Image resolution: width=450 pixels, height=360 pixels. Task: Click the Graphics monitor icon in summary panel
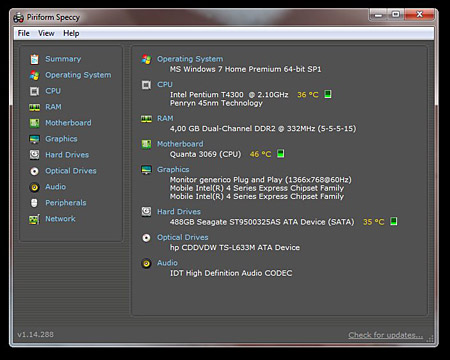click(x=146, y=170)
